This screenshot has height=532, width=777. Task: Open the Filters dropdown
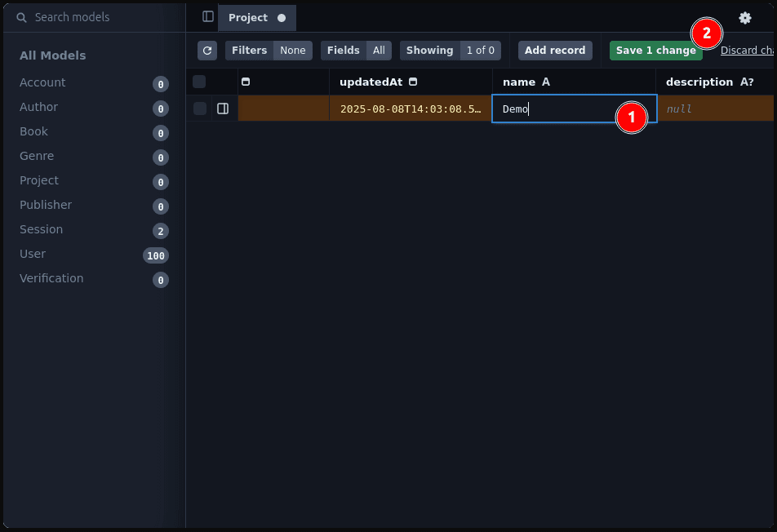[x=269, y=51]
